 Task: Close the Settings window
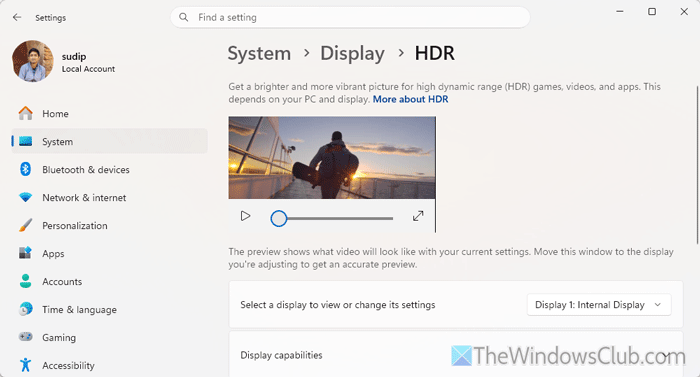pyautogui.click(x=684, y=12)
